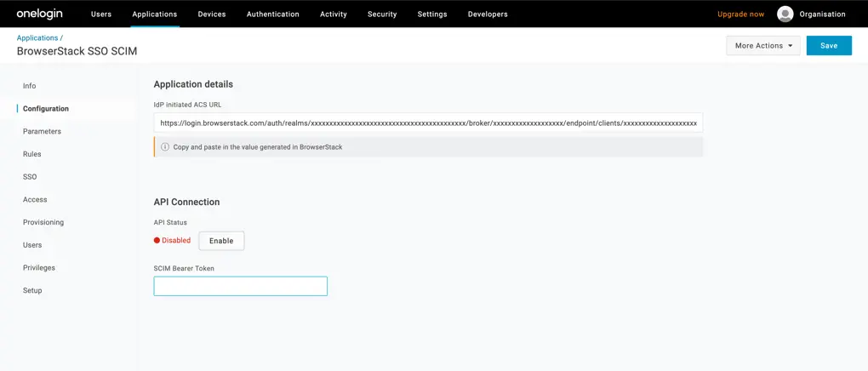This screenshot has height=371, width=868.
Task: Switch to the Parameters tab
Action: (x=42, y=132)
